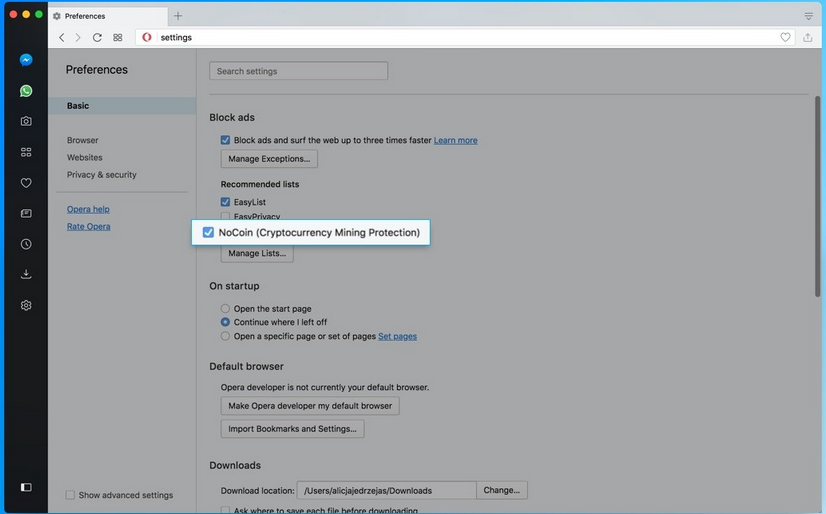The image size is (826, 514).
Task: Open the Snapshot camera tool
Action: pyautogui.click(x=26, y=121)
